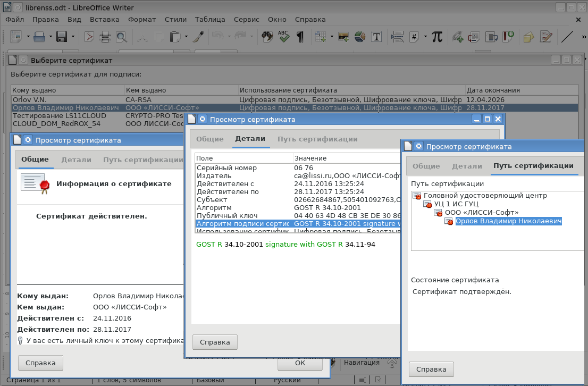This screenshot has height=386, width=588.
Task: Switch to Общие tab in right certificate viewer
Action: click(x=426, y=166)
